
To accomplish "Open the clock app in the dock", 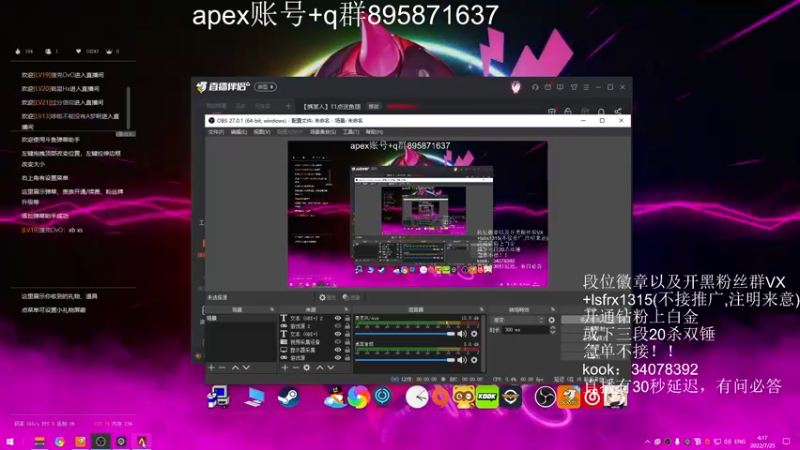I will tap(417, 396).
